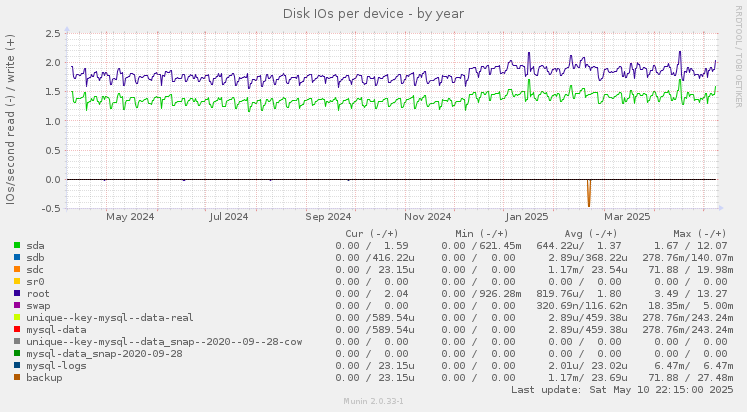Click the '1.0' y-axis value
This screenshot has width=747, height=412.
click(x=53, y=121)
